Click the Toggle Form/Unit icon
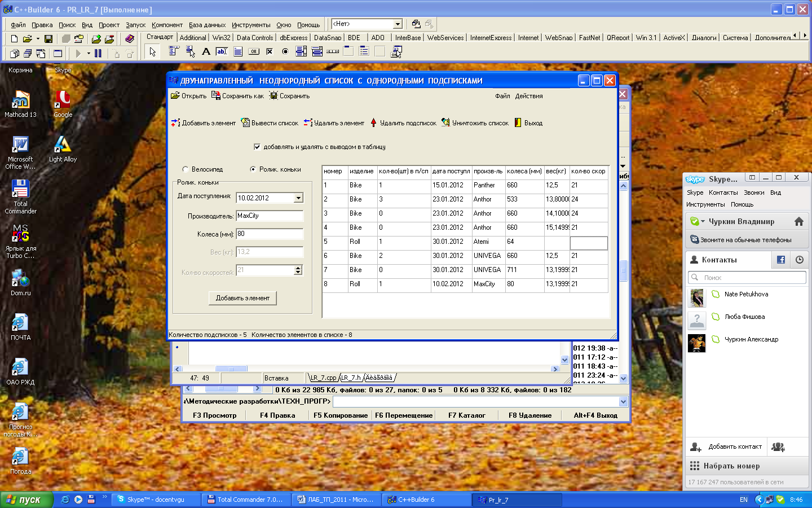Screen dimensions: 812x508 [41, 54]
